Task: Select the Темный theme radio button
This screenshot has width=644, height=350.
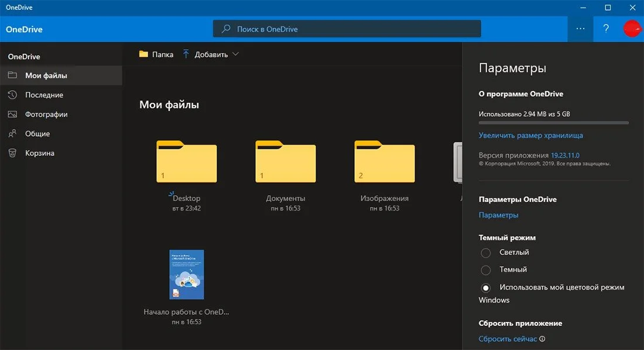Action: 485,270
